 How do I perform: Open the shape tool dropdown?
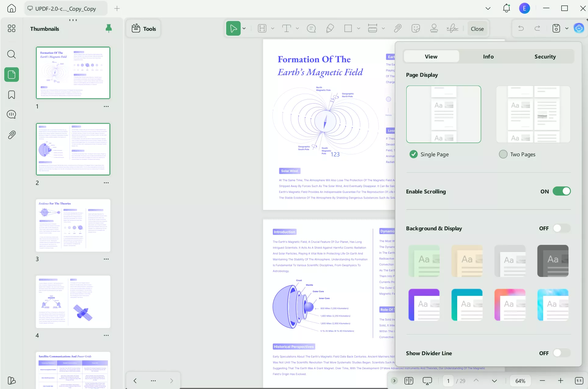[x=358, y=28]
